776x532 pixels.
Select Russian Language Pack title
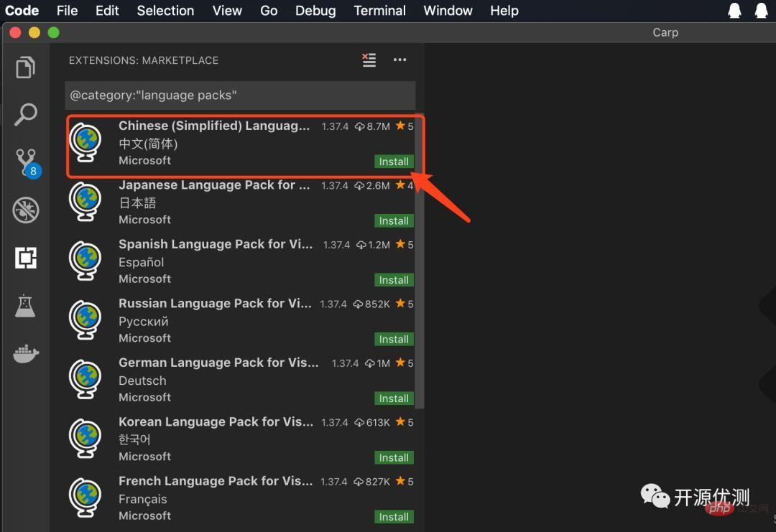pos(216,304)
